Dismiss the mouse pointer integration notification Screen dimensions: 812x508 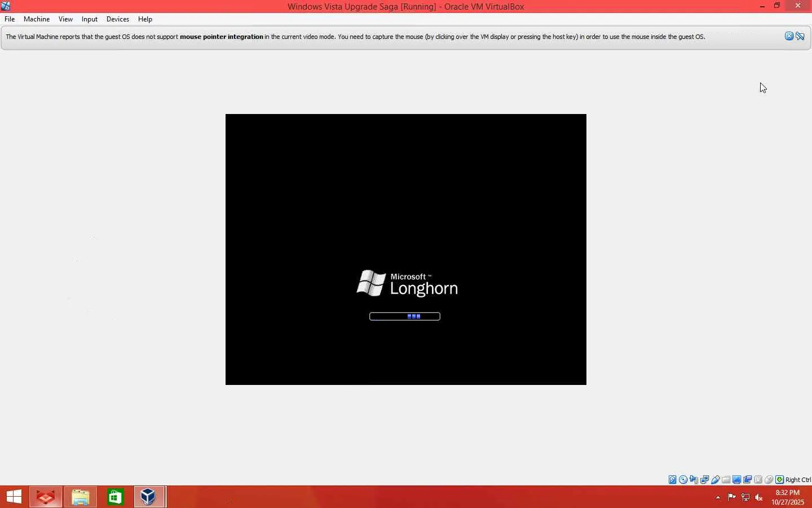(789, 36)
